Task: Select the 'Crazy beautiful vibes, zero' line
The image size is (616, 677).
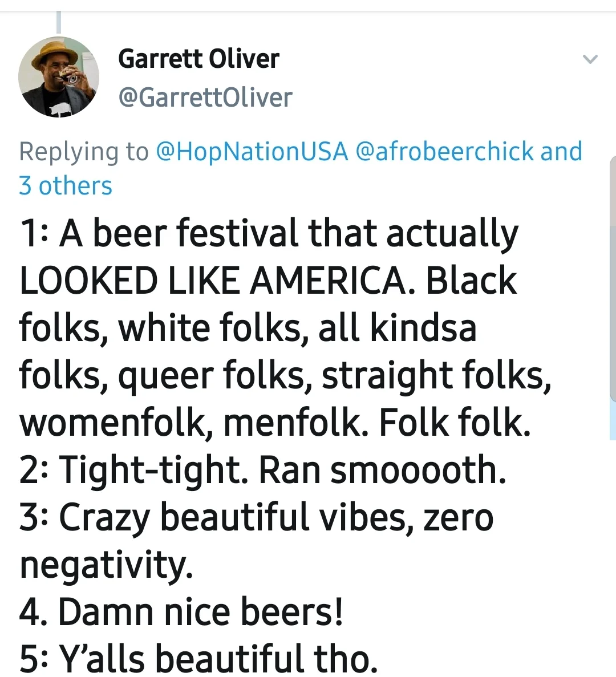Action: pos(276,518)
